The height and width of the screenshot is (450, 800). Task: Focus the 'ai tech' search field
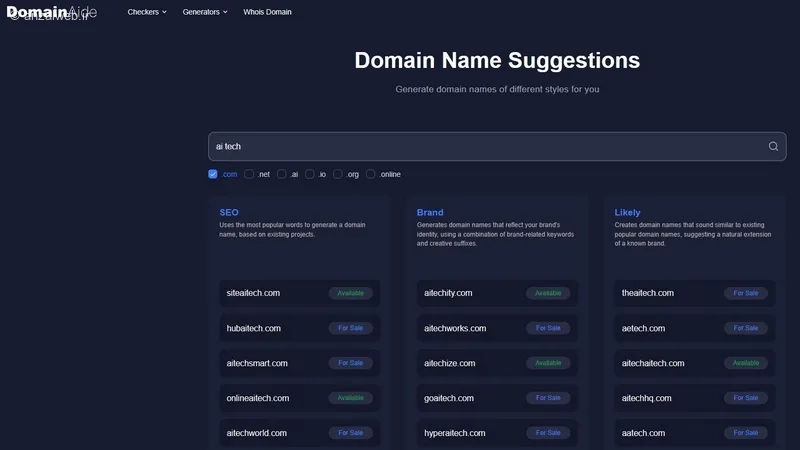click(x=497, y=146)
